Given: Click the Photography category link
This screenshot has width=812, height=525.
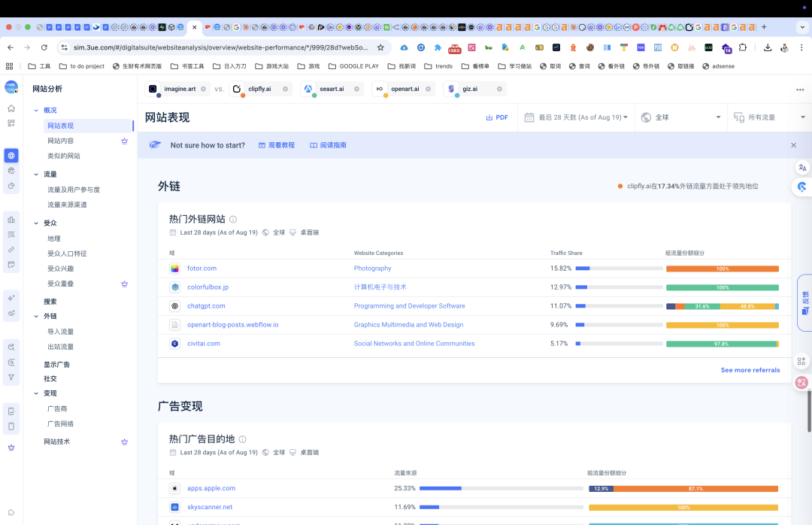Looking at the screenshot, I should click(x=372, y=269).
